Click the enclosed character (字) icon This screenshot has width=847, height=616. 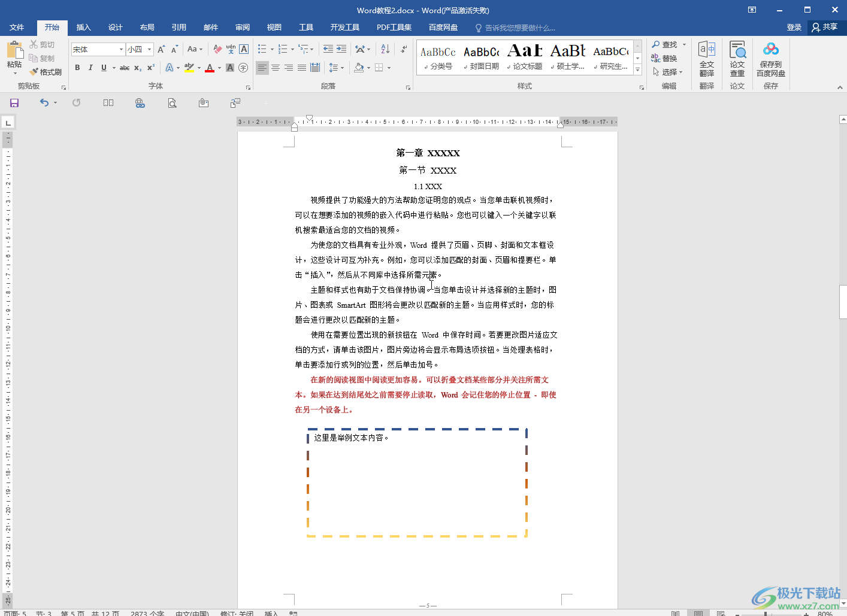click(243, 68)
